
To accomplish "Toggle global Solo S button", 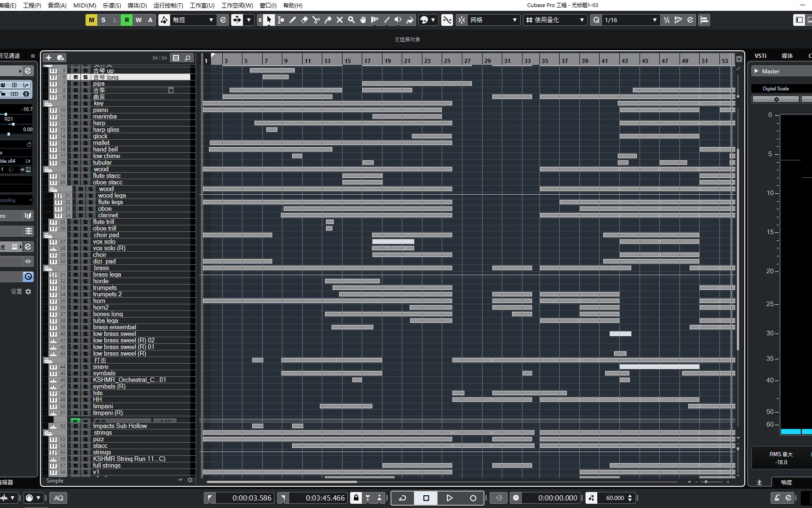I will (103, 20).
